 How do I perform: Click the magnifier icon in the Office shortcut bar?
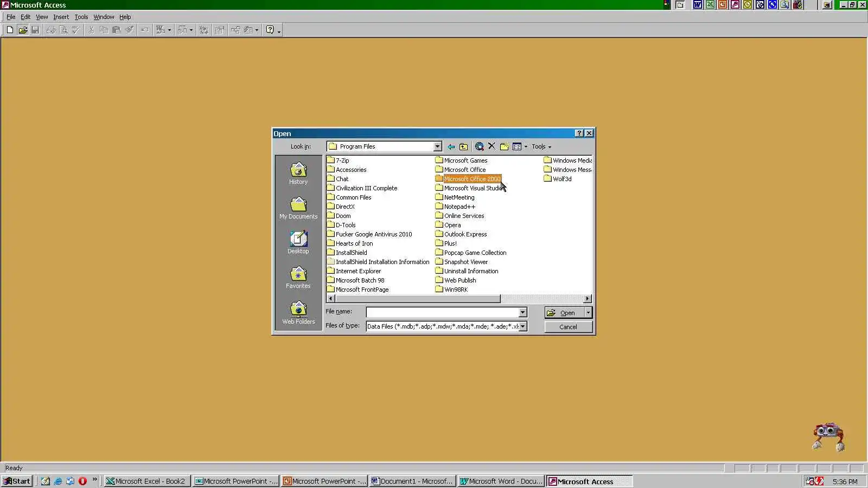[x=784, y=5]
